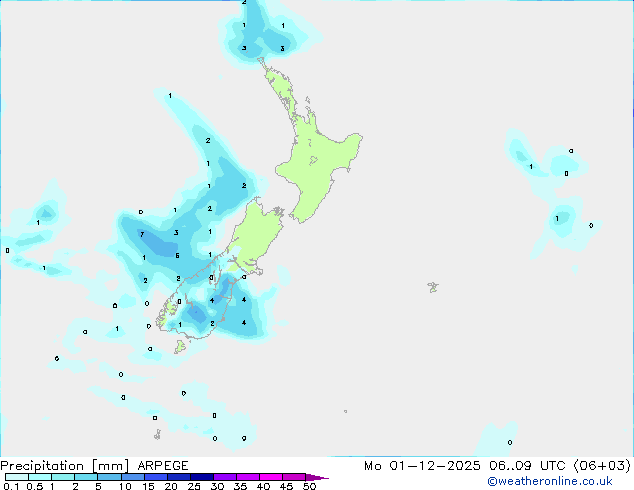634x490 pixels.
Task: Pick the 30–35 mm purple swatch
Action: [225, 477]
